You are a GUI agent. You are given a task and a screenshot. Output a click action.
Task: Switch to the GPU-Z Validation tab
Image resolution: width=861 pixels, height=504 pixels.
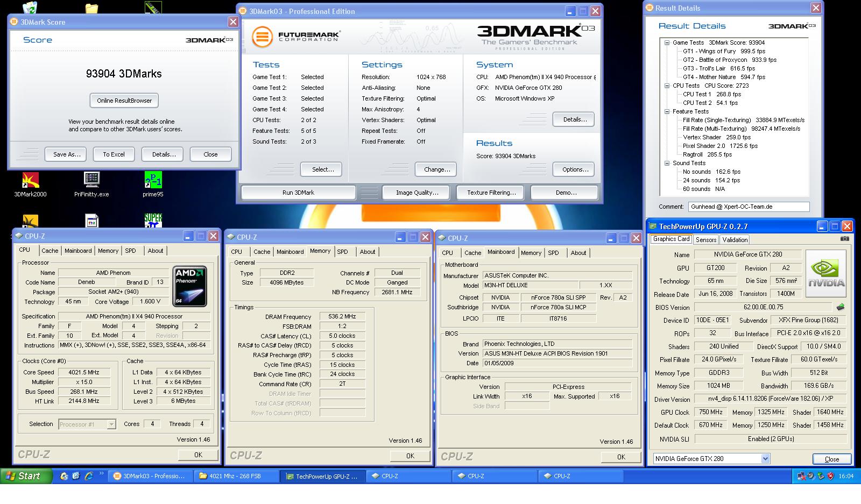click(735, 240)
